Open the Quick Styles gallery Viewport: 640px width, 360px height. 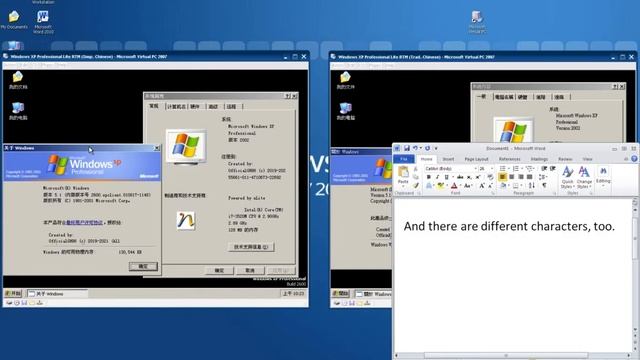568,177
